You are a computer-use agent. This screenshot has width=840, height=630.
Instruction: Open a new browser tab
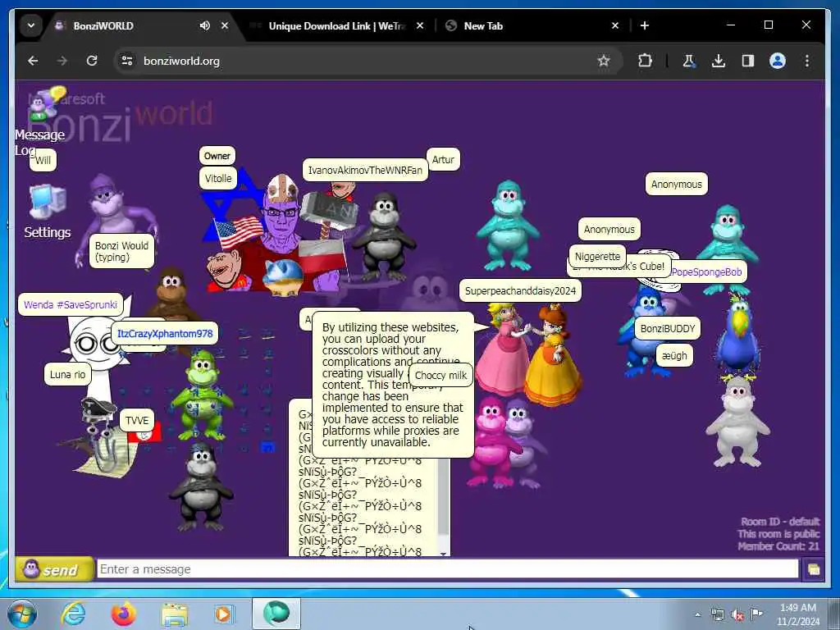click(x=645, y=25)
